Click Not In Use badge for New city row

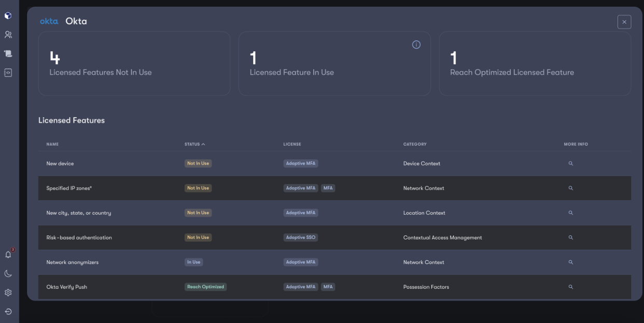pos(198,213)
